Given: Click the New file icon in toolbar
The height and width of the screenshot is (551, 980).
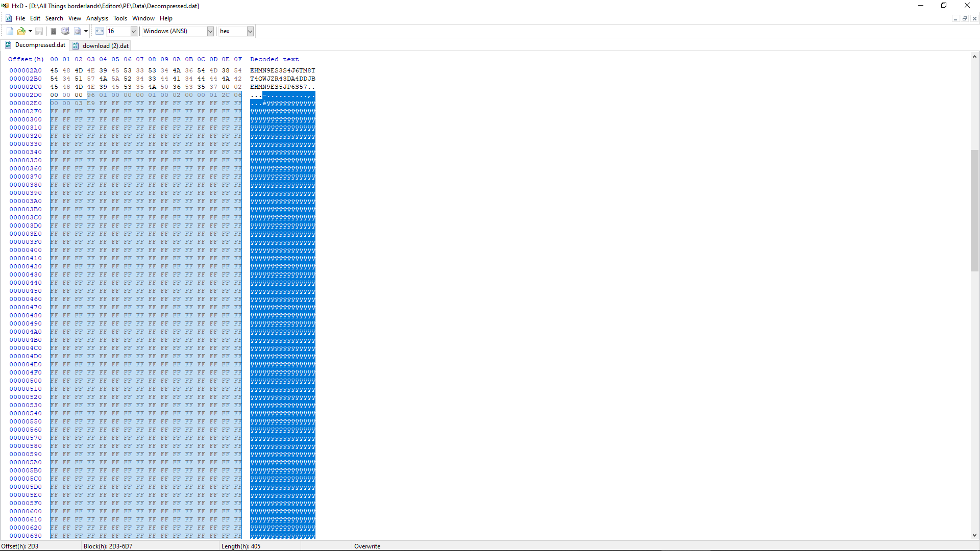Looking at the screenshot, I should click(10, 31).
